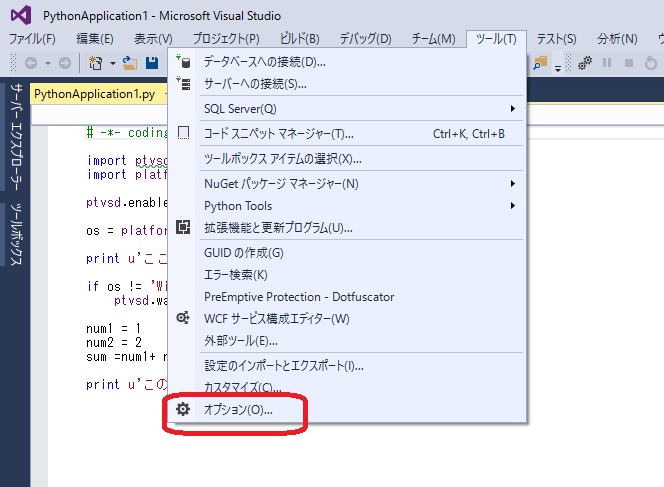Click the code snippet manager icon

pos(183,133)
